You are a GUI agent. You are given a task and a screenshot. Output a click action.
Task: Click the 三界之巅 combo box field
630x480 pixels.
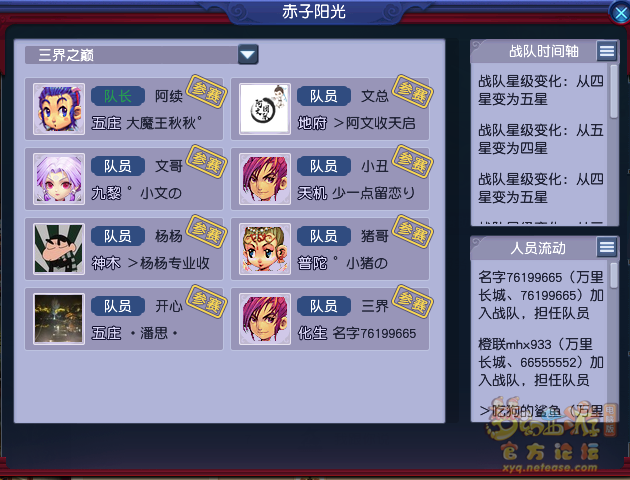[141, 55]
